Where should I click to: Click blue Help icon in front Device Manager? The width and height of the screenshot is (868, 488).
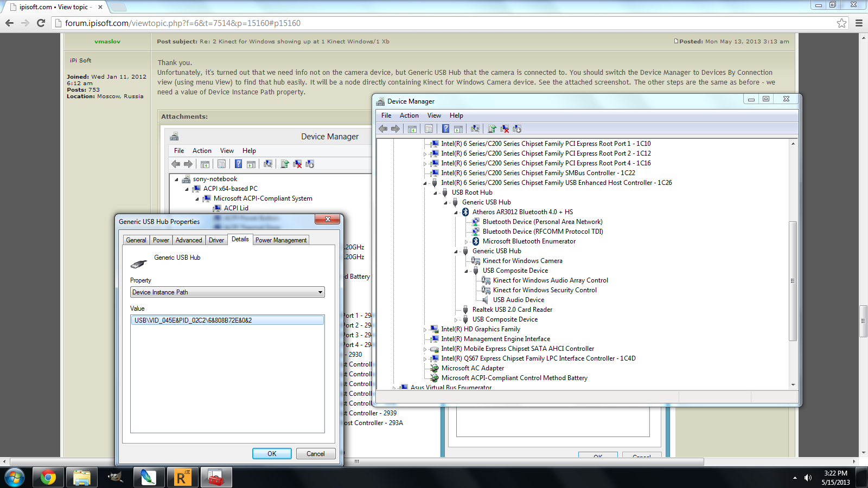click(445, 129)
